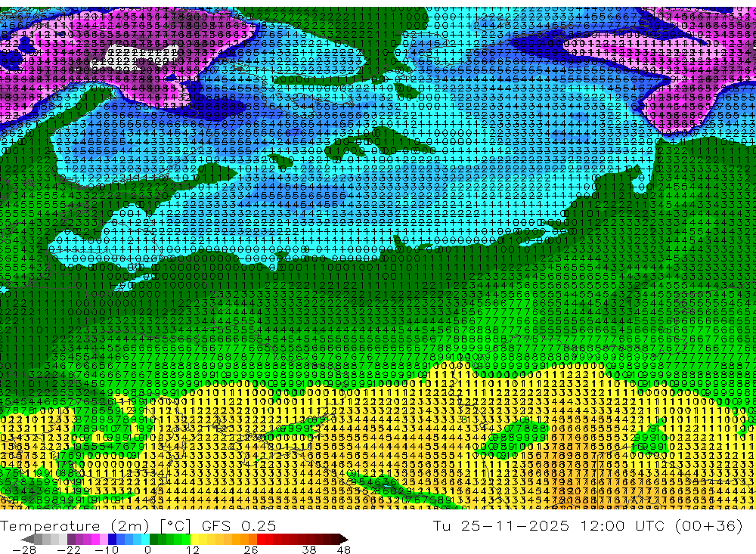756x554 pixels.
Task: Click the dark blue segment of the color scale
Action: pos(113,540)
